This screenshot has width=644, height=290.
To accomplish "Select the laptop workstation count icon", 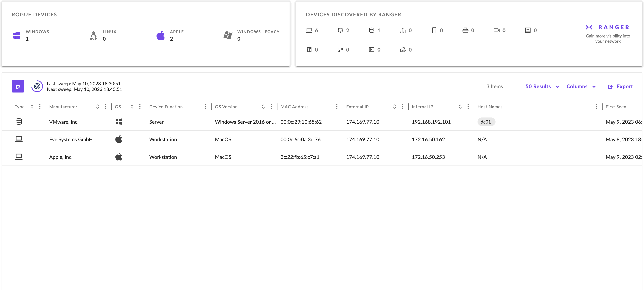I will pyautogui.click(x=309, y=30).
